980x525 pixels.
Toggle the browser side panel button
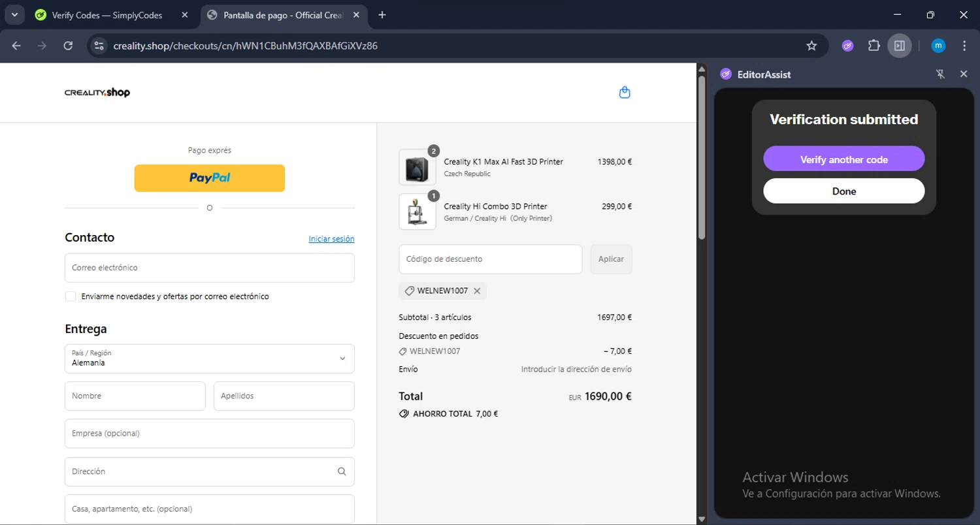coord(900,46)
